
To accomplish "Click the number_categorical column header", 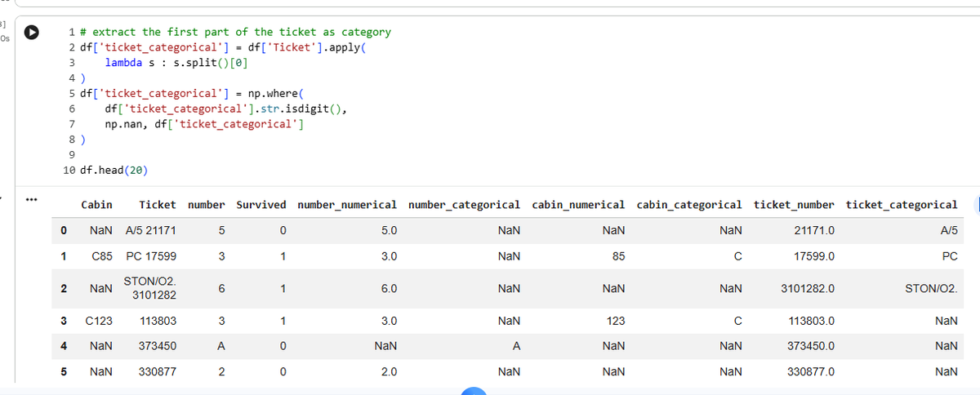I will (464, 204).
